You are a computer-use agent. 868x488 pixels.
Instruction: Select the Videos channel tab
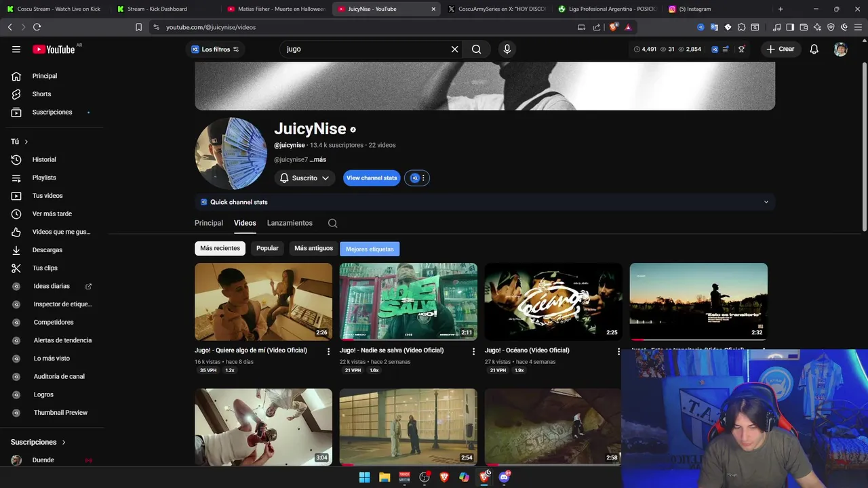[x=245, y=223]
